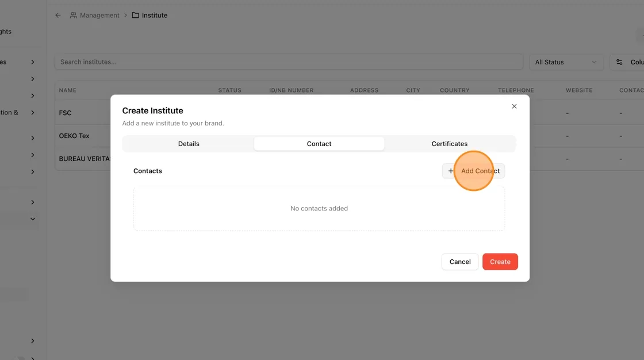Open the Certificates tab

(449, 144)
